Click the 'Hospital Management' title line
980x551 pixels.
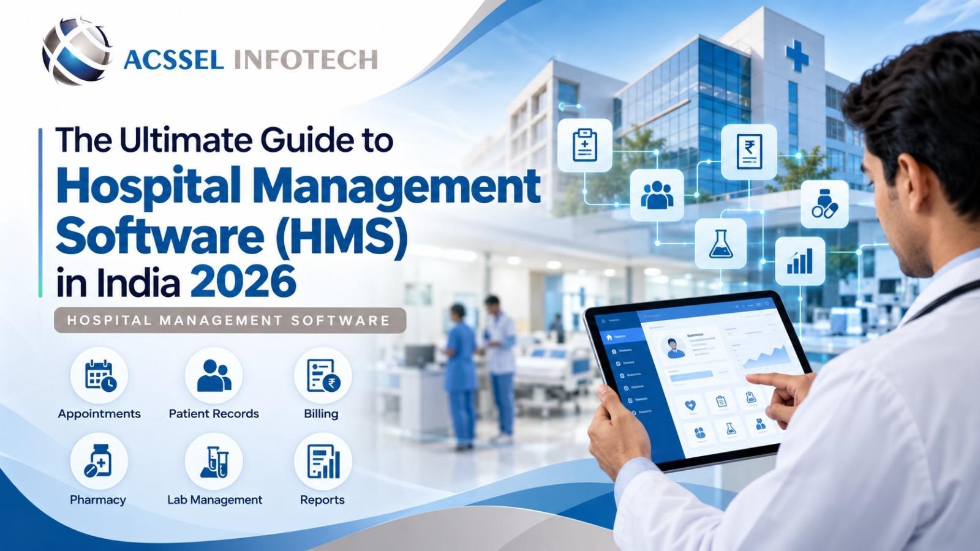coord(298,187)
